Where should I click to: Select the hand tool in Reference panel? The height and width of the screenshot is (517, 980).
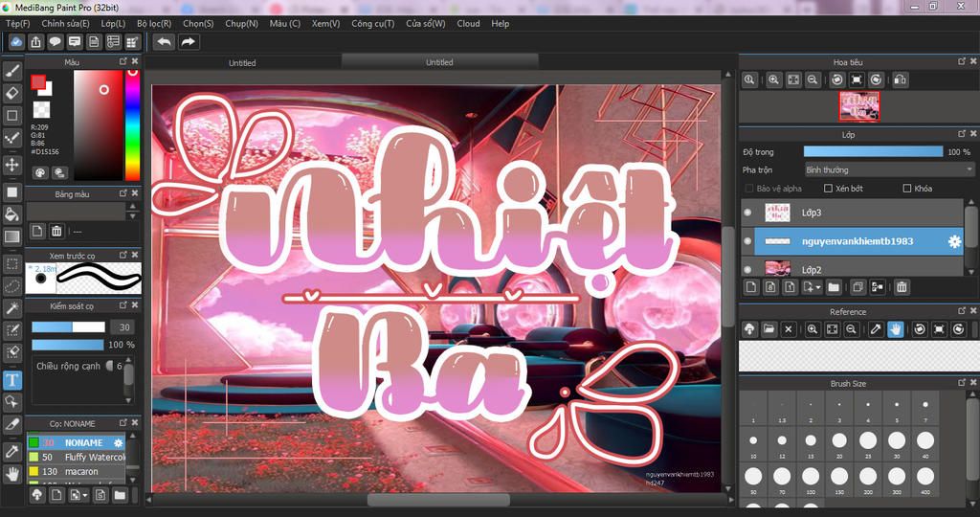895,328
